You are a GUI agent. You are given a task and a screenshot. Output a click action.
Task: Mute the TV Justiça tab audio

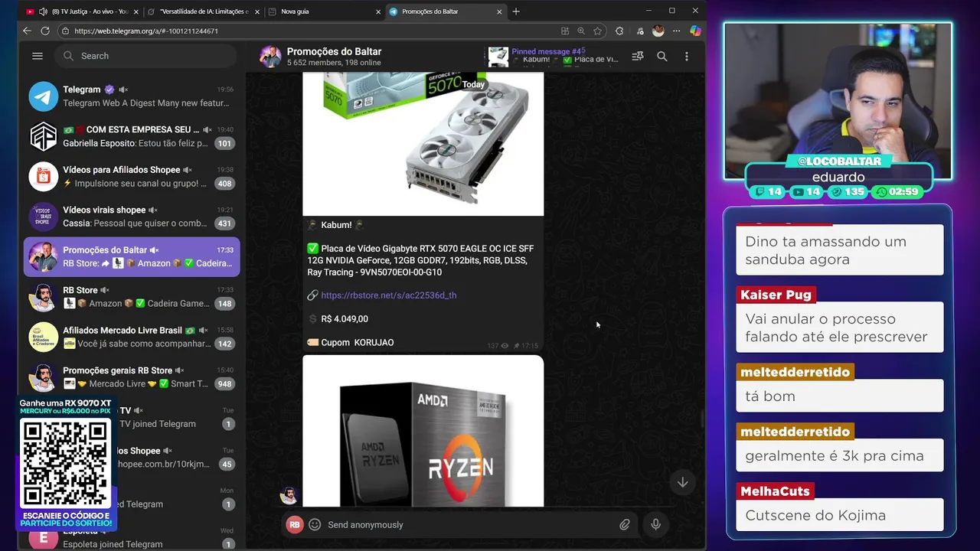click(43, 11)
